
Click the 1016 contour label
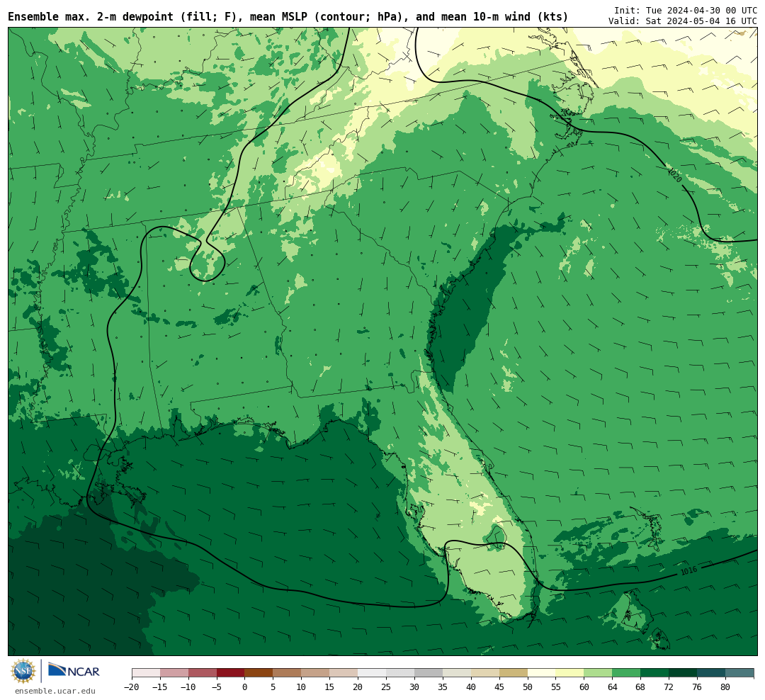(x=688, y=570)
